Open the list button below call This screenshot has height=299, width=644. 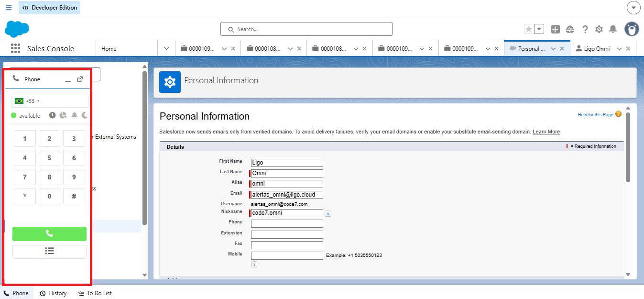coord(49,252)
